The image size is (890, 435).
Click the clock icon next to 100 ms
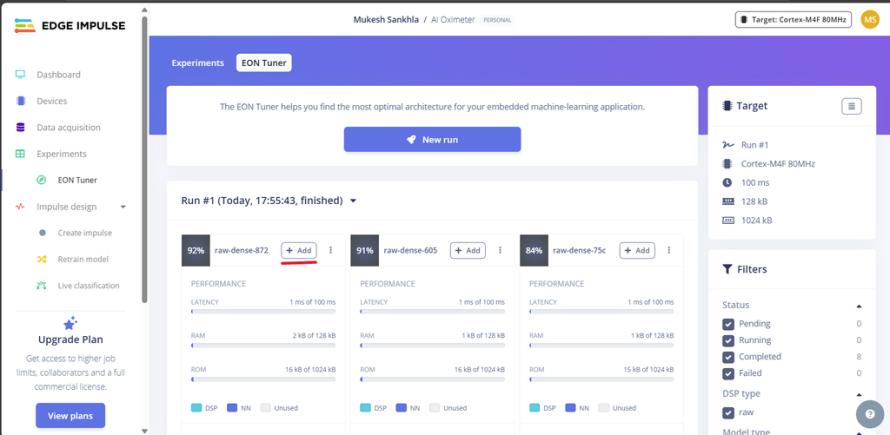(x=728, y=183)
